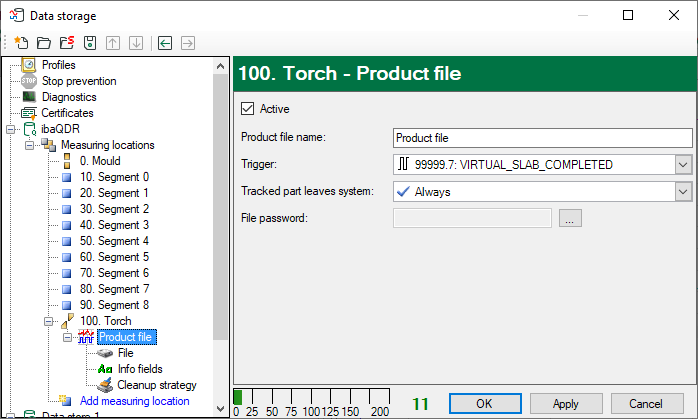Select Stop prevention in the tree
This screenshot has height=419, width=698.
pos(79,81)
